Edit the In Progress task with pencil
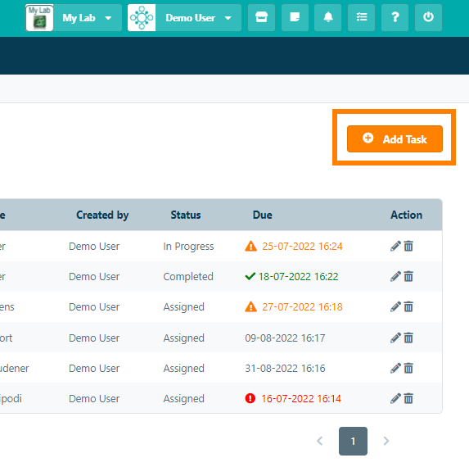Screen dimensions: 469x476 coord(395,247)
